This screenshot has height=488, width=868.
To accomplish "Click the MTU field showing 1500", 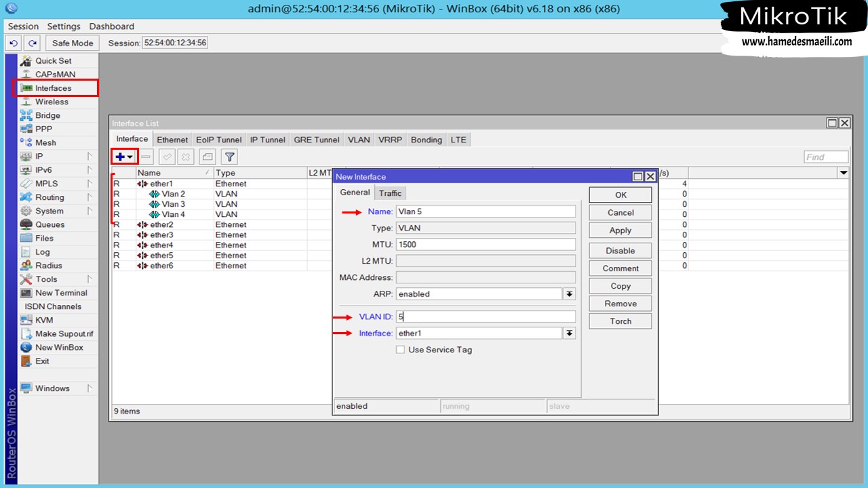I will coord(486,244).
